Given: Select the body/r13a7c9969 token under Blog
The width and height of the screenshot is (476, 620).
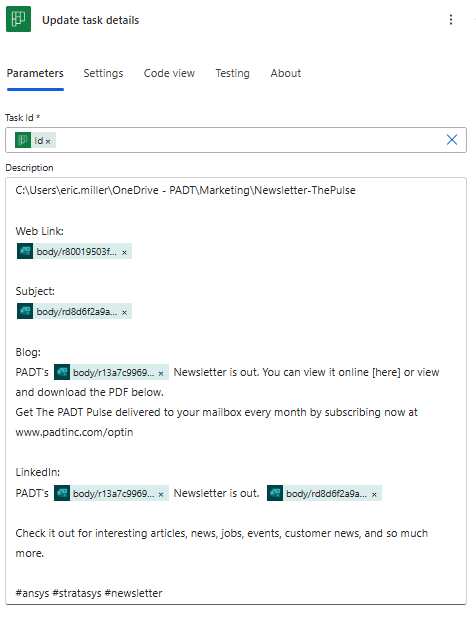Looking at the screenshot, I should [111, 372].
